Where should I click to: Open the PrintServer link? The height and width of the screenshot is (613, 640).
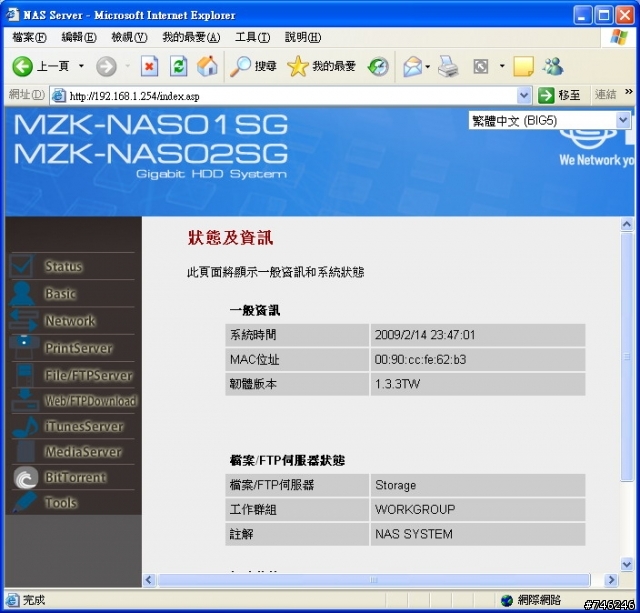tap(79, 348)
